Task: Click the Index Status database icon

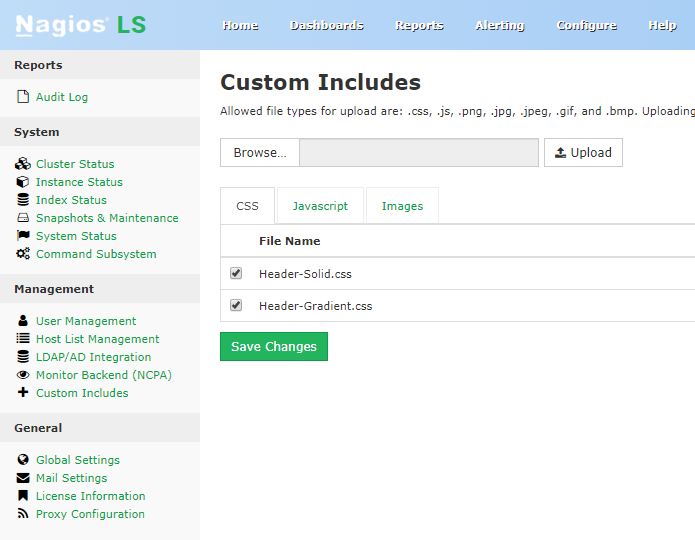Action: tap(23, 200)
